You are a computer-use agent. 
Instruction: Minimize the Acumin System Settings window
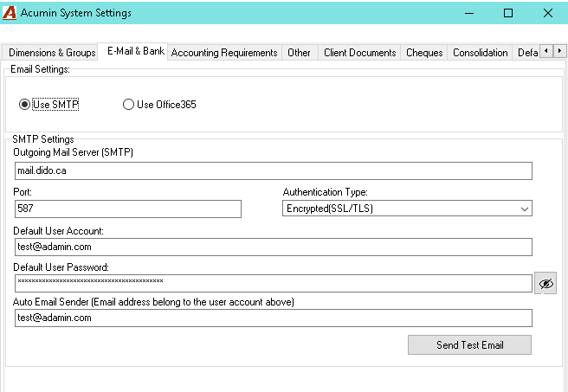coord(469,13)
